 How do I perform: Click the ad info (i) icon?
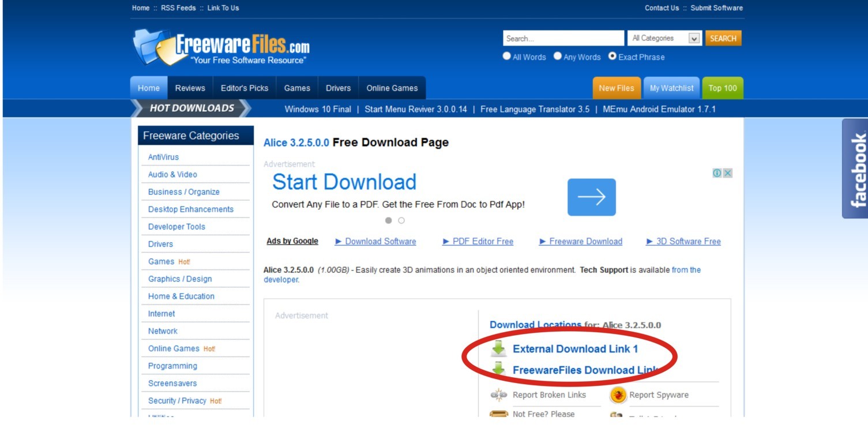[717, 173]
